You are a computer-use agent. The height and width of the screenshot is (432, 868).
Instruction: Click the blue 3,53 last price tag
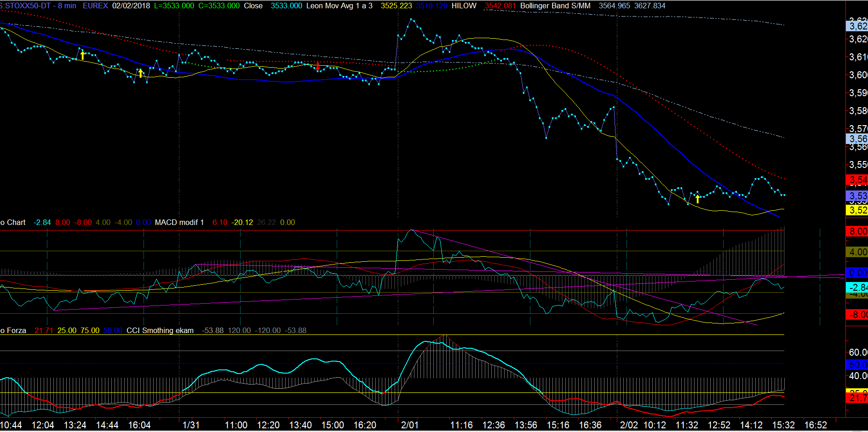pos(857,196)
